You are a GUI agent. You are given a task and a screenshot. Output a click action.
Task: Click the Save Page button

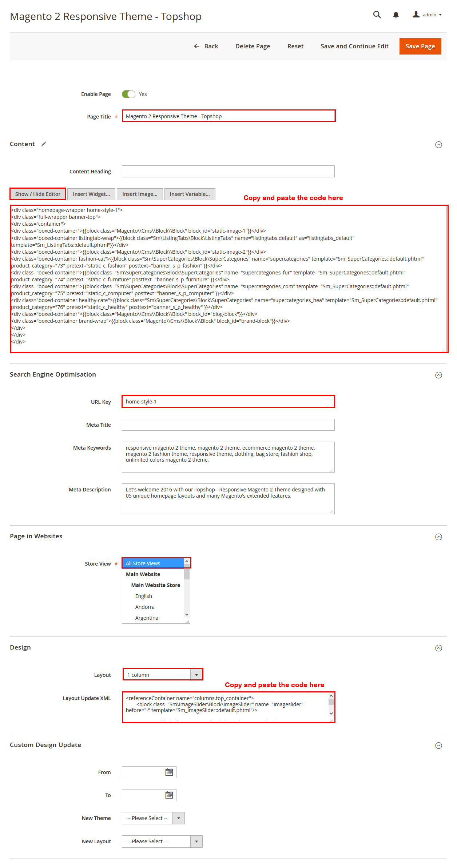point(420,46)
